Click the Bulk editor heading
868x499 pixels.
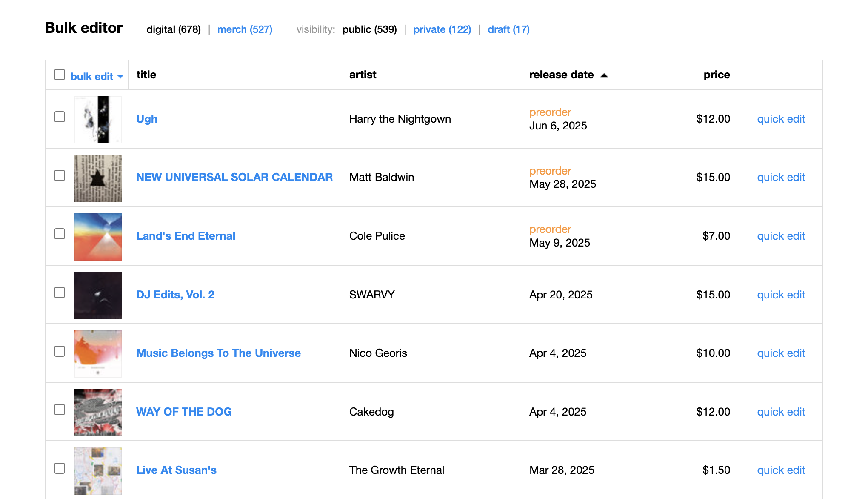(x=84, y=28)
